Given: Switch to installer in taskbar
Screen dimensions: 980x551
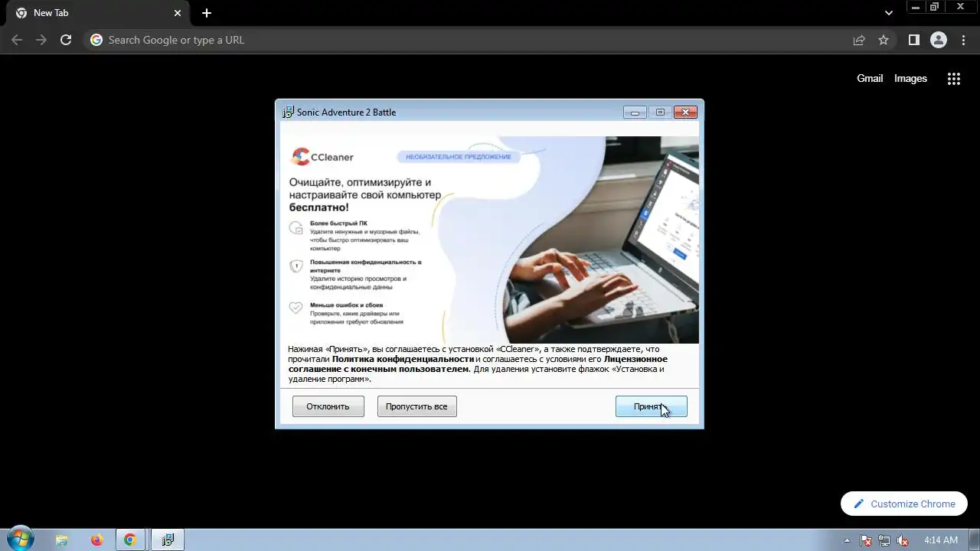Looking at the screenshot, I should (168, 540).
